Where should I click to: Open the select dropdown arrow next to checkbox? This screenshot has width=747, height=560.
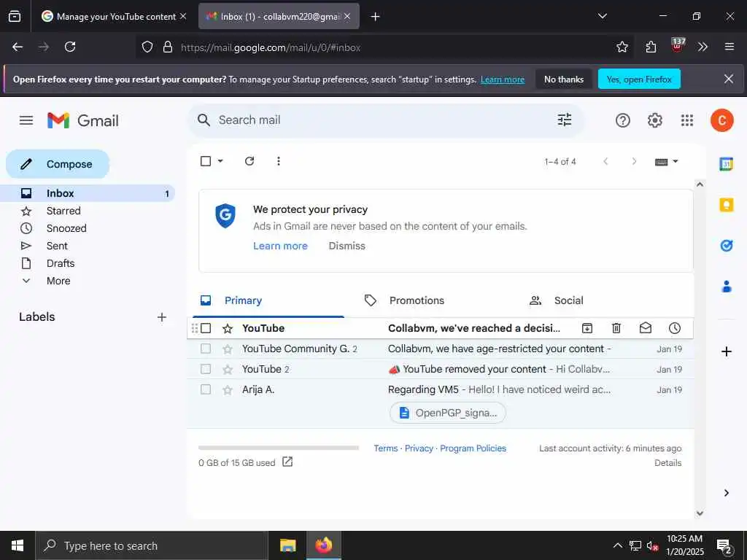tap(220, 161)
